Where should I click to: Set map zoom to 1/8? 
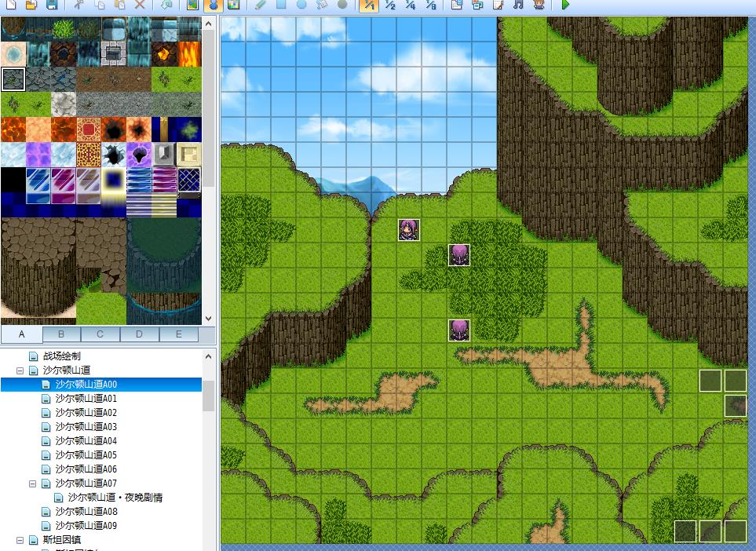pyautogui.click(x=431, y=5)
